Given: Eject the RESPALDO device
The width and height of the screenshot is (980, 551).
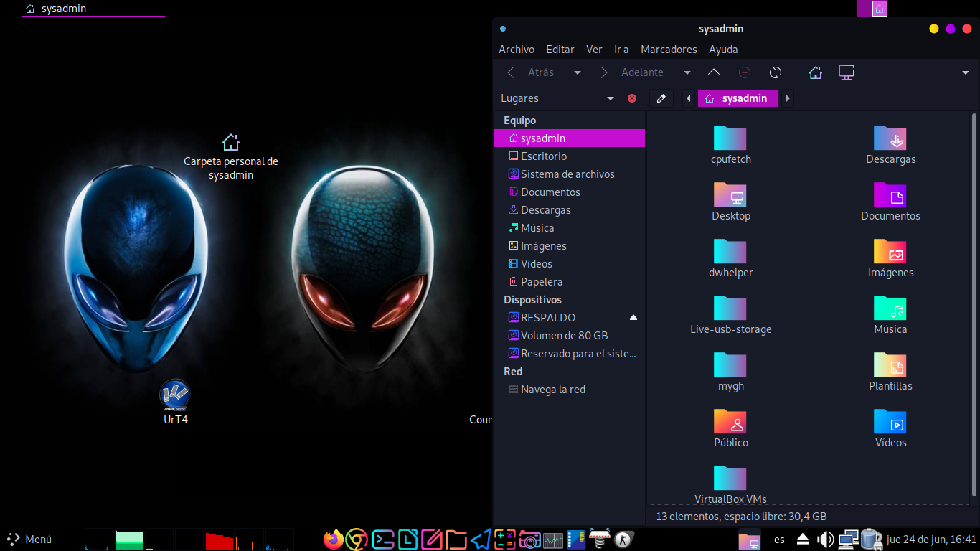Looking at the screenshot, I should pos(633,317).
